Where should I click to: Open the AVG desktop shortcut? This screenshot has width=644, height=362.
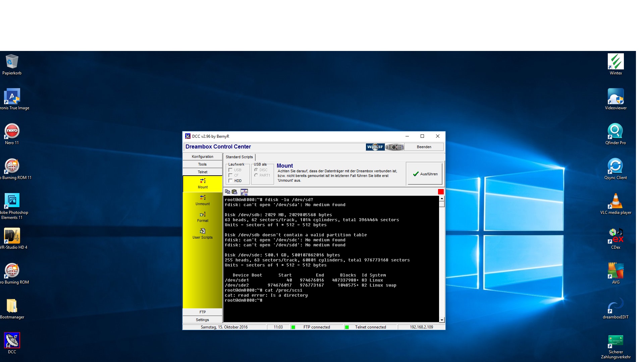[x=616, y=274]
